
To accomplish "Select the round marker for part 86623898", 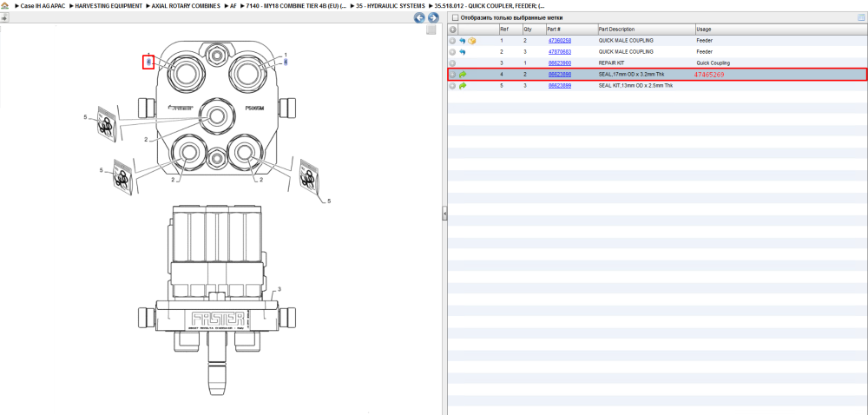I will [x=452, y=74].
